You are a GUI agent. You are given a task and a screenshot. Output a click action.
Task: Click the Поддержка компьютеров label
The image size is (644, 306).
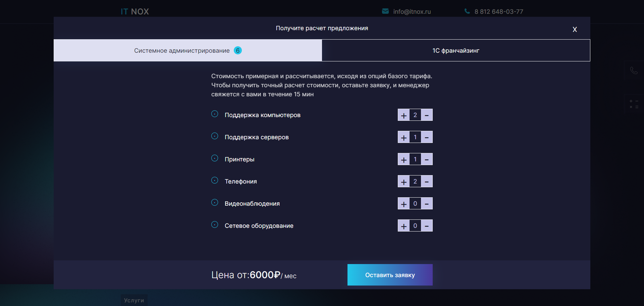(263, 115)
